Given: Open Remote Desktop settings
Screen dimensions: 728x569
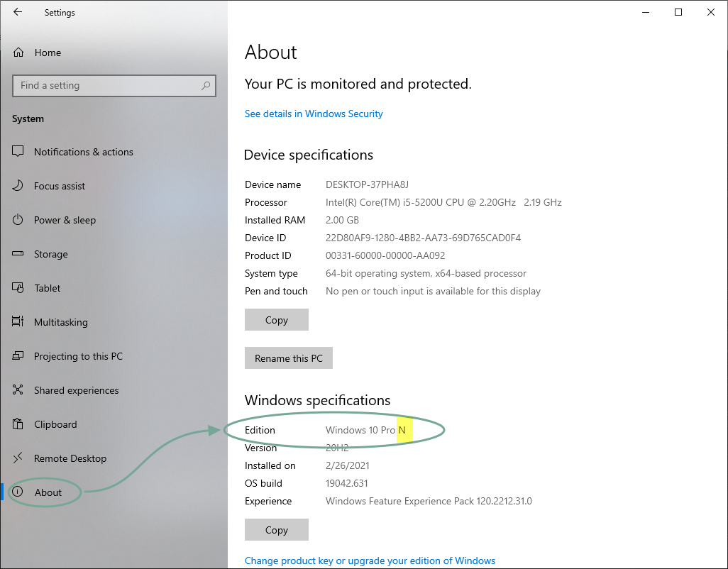Looking at the screenshot, I should 114,458.
